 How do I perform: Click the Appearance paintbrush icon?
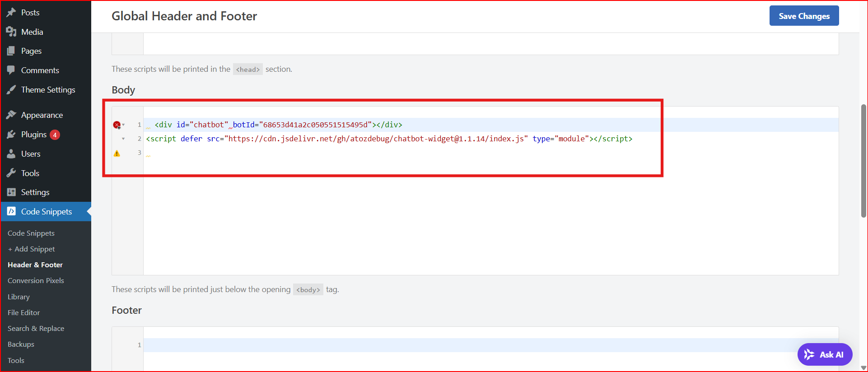point(11,115)
